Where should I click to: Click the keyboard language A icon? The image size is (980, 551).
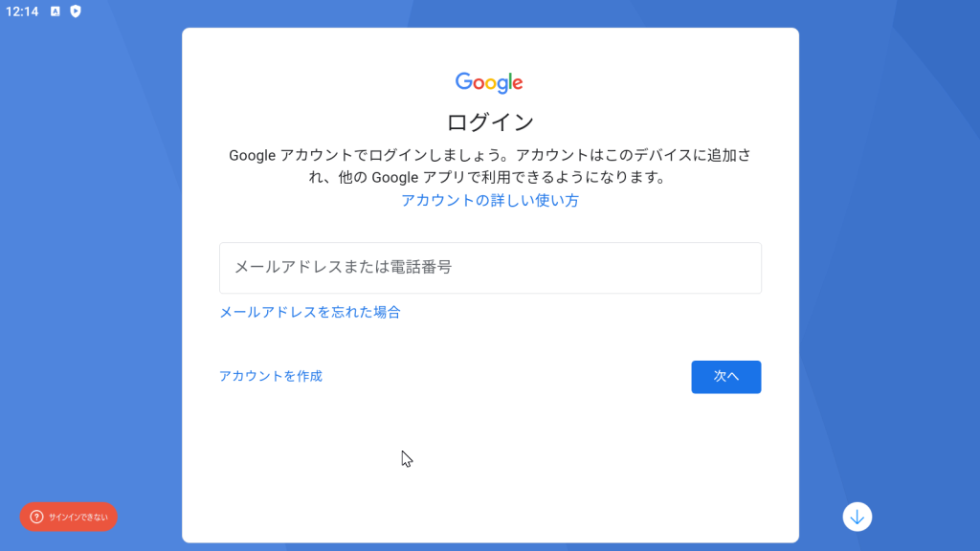pyautogui.click(x=55, y=11)
